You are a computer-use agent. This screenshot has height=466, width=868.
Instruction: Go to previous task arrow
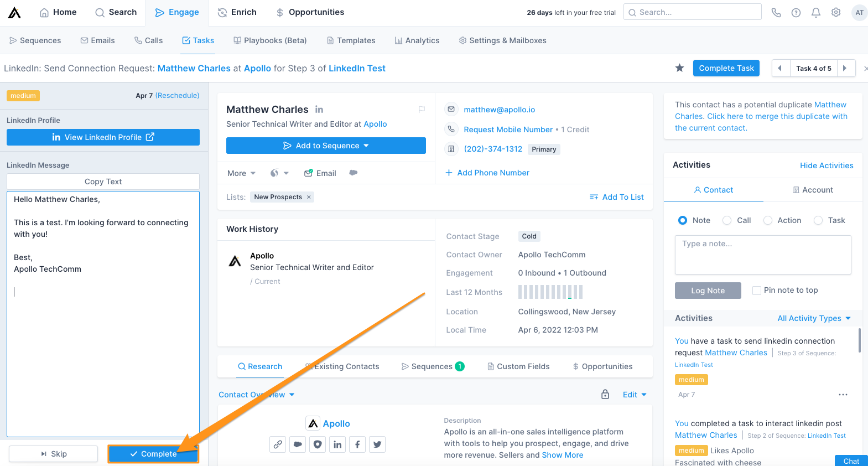(780, 68)
